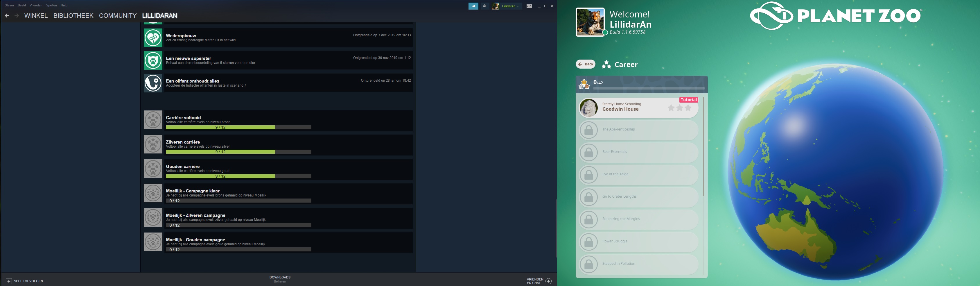Click the career list scrollbar in Planet Zoo
980x286 pixels.
(x=703, y=146)
